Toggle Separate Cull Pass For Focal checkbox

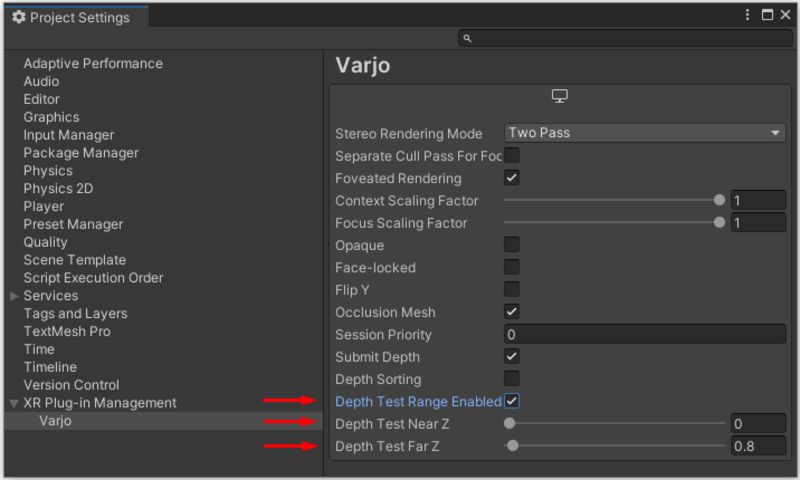[x=512, y=156]
